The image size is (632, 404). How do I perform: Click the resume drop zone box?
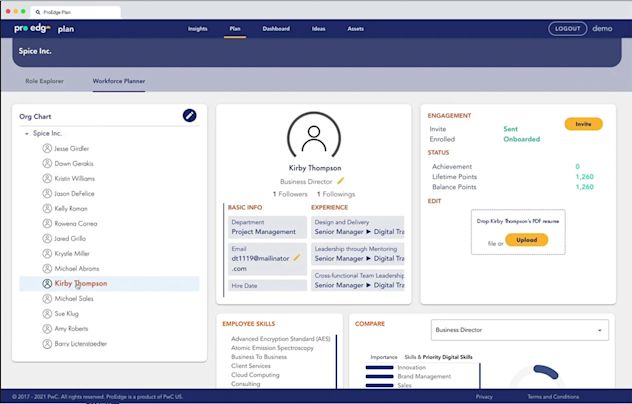tap(518, 232)
